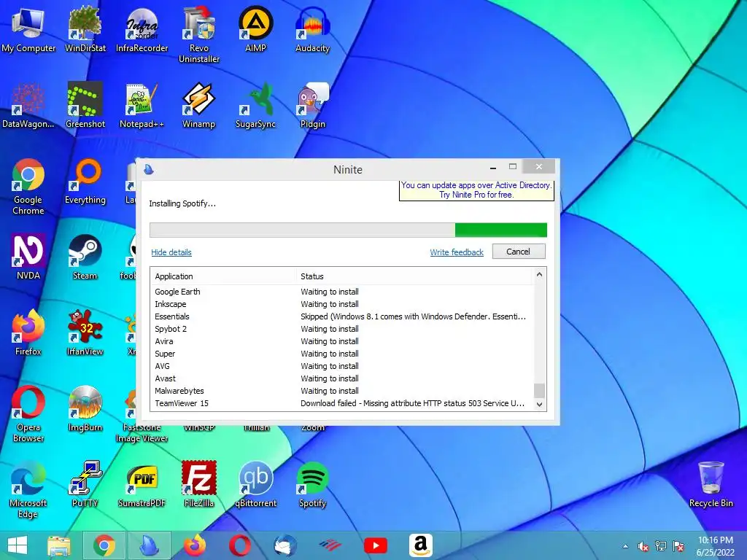
Task: Switch to Chrome in the taskbar
Action: point(104,545)
